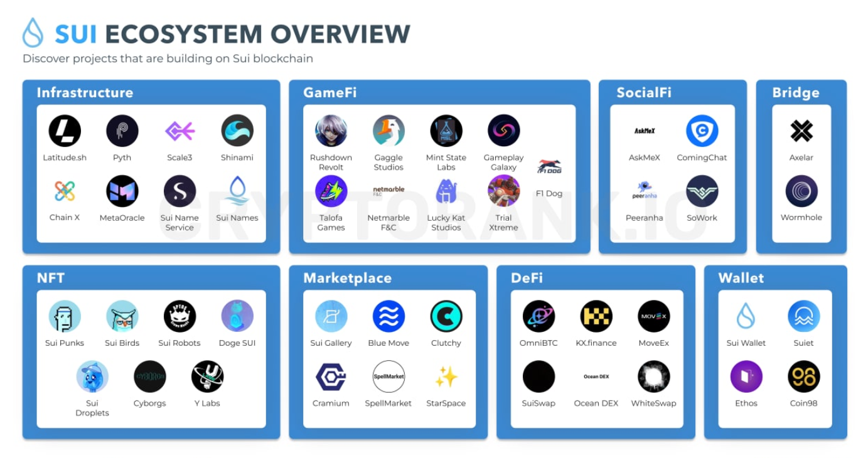Click the Sui Birds owl icon
The height and width of the screenshot is (458, 868).
coord(122,316)
